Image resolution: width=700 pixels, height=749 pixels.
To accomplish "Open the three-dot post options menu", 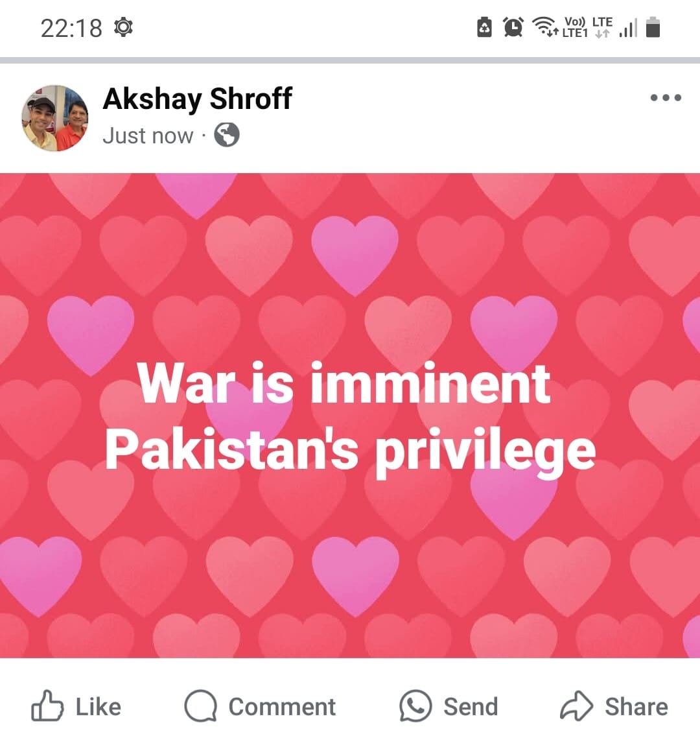I will click(666, 97).
